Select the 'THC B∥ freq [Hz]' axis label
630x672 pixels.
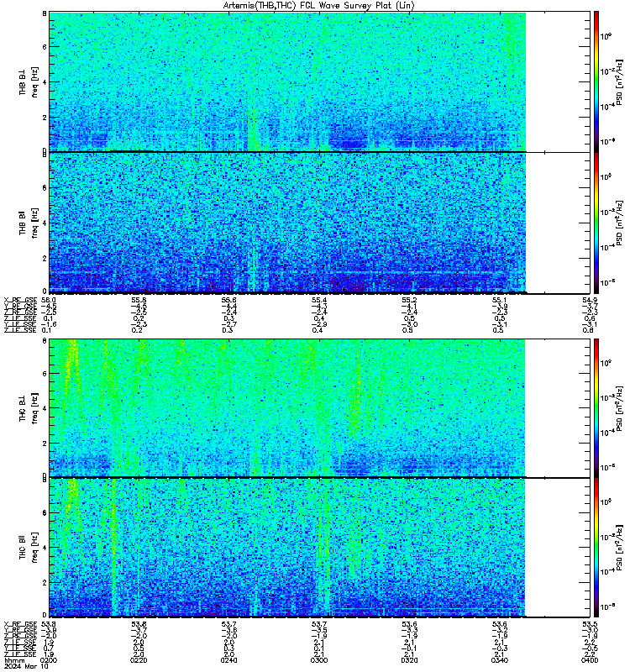coord(29,548)
